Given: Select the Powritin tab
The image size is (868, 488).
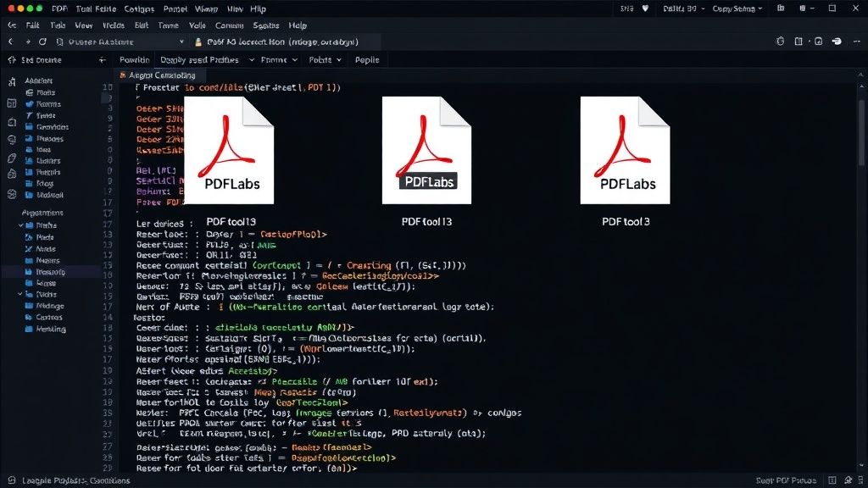Looking at the screenshot, I should tap(135, 60).
